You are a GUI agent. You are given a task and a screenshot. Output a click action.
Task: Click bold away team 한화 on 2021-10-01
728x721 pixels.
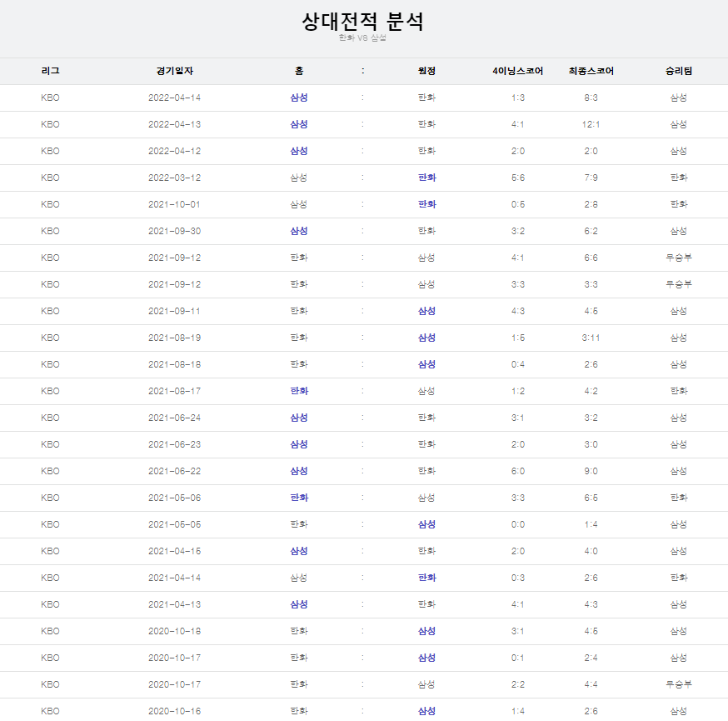point(426,204)
